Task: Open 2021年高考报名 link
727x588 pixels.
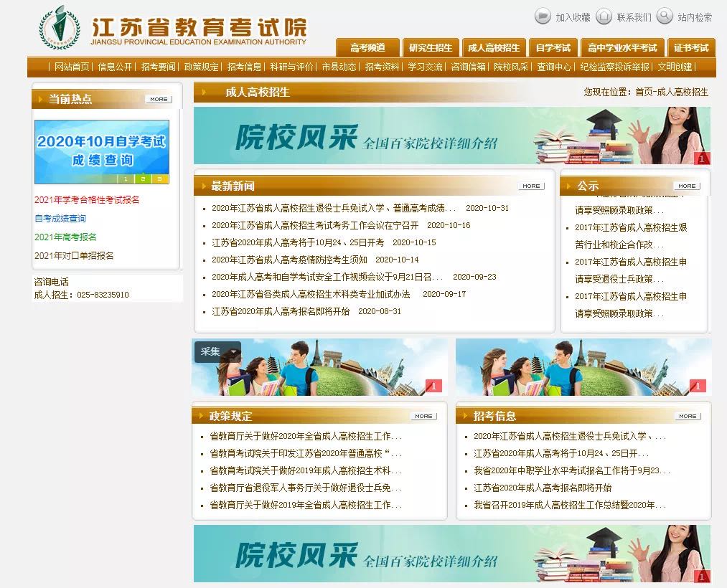Action: click(x=65, y=237)
